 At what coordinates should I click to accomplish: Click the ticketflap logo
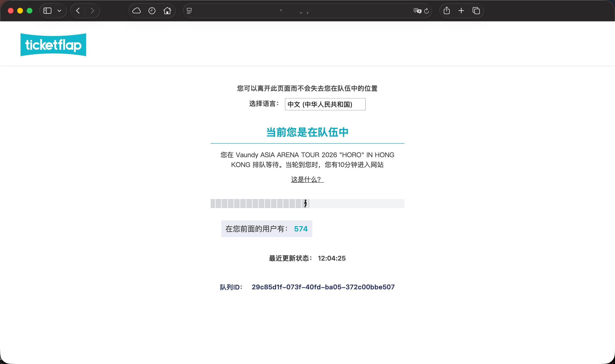click(x=53, y=45)
